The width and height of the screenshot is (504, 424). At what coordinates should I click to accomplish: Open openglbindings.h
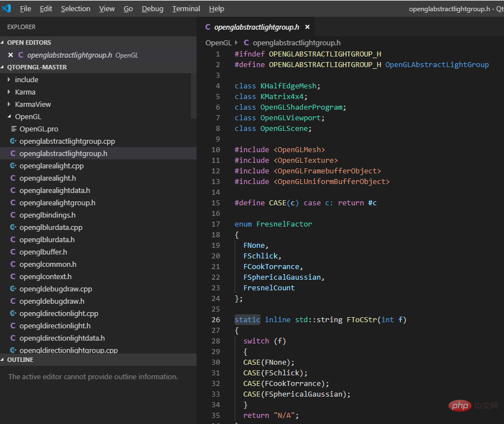tap(47, 215)
